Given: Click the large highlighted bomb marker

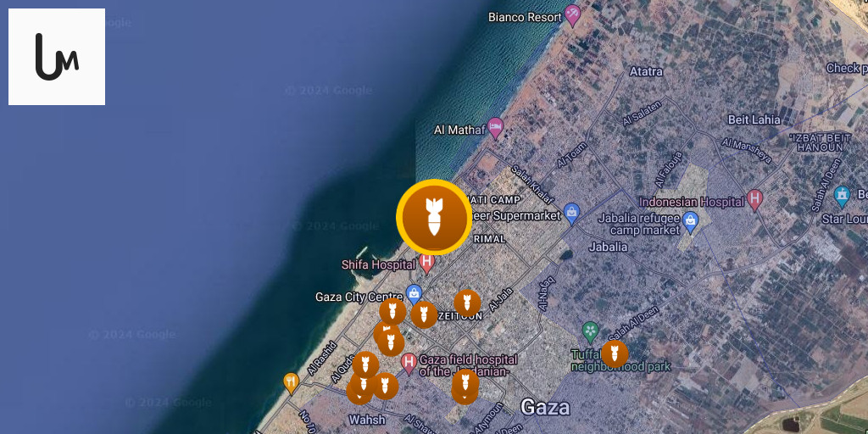Looking at the screenshot, I should tap(434, 217).
